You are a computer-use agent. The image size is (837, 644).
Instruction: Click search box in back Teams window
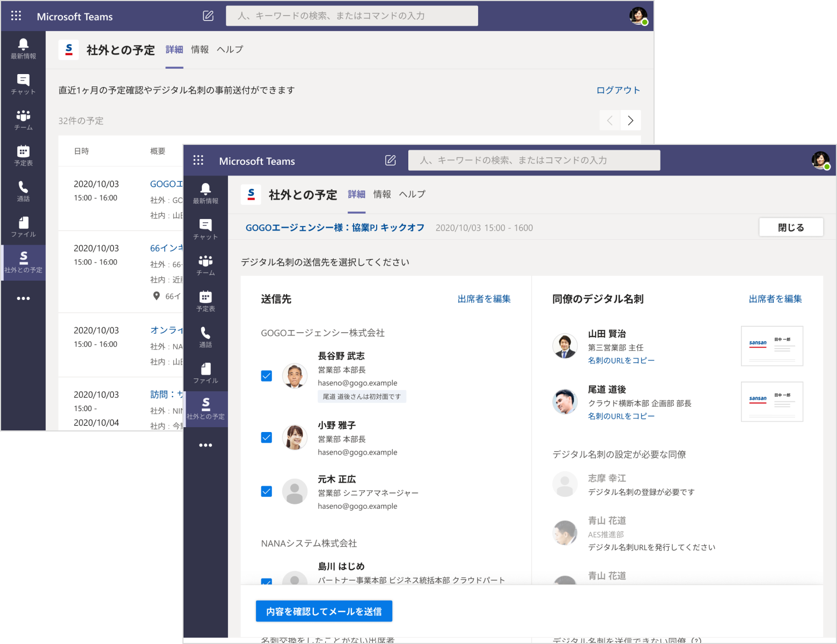(352, 16)
